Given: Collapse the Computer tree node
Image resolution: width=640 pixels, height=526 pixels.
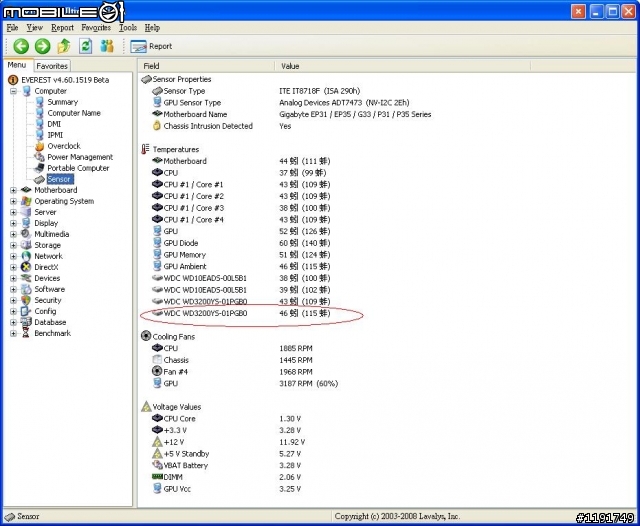Looking at the screenshot, I should click(13, 91).
